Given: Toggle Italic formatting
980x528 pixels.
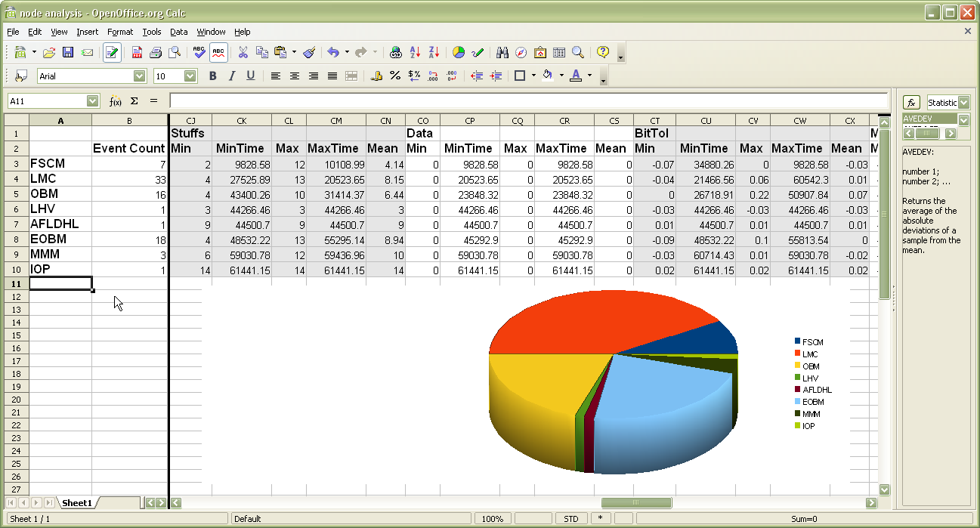Looking at the screenshot, I should tap(232, 76).
